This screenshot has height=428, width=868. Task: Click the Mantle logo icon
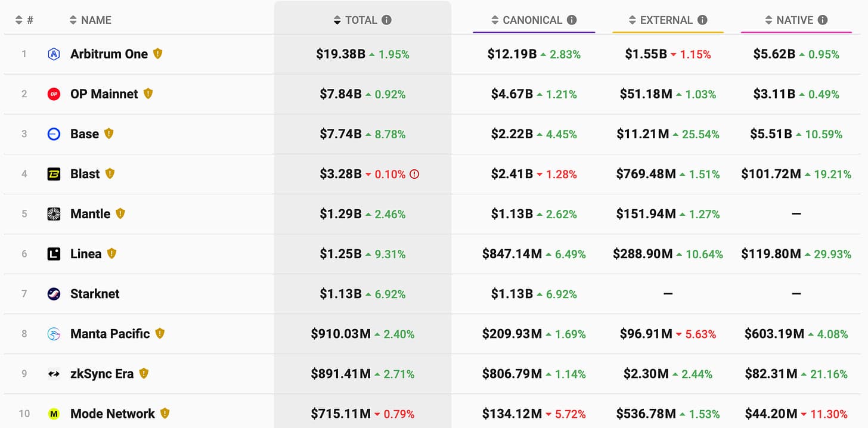pyautogui.click(x=54, y=214)
